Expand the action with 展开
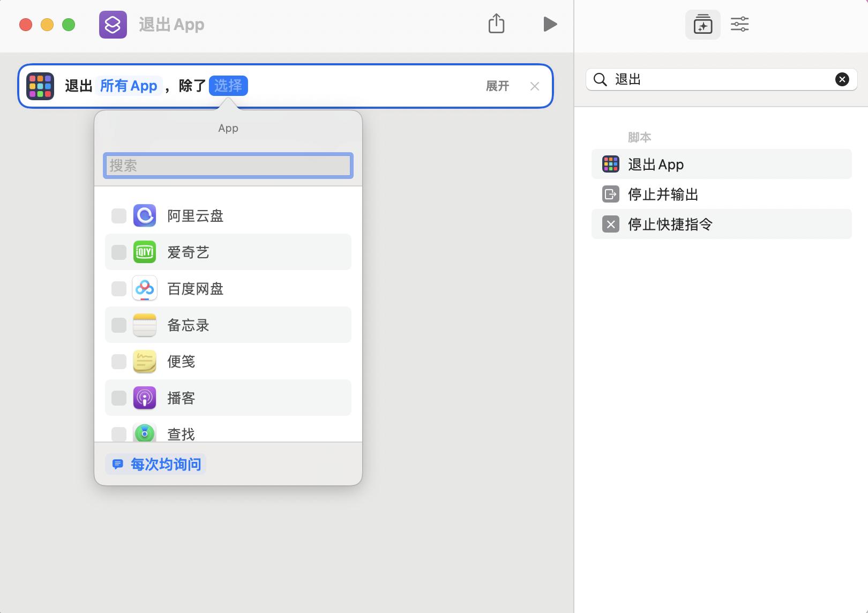Viewport: 868px width, 613px height. [x=498, y=86]
